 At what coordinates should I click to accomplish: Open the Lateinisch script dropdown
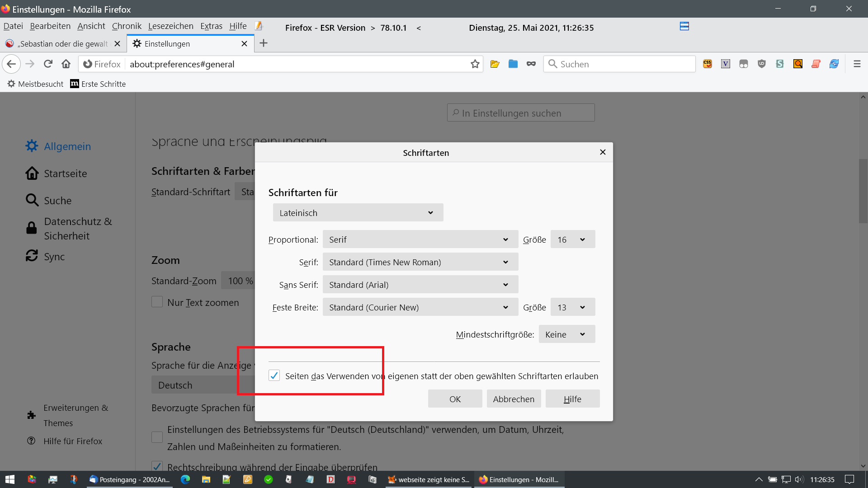tap(358, 212)
